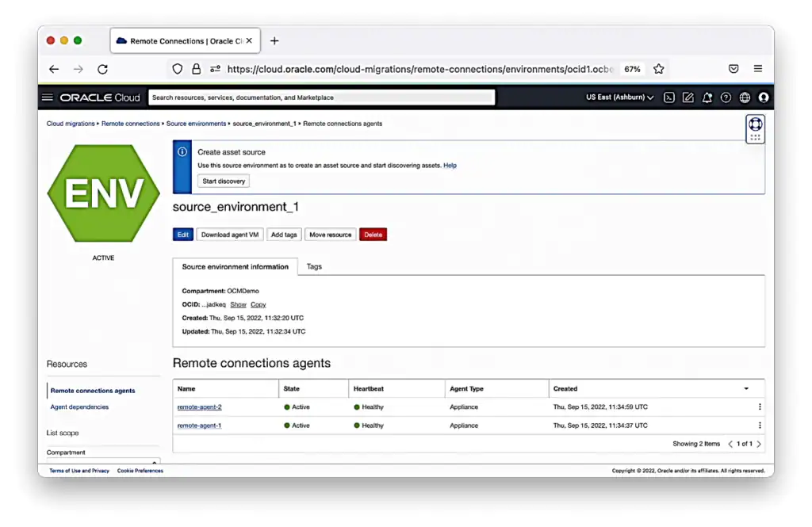Go back with browser back arrow
This screenshot has height=527, width=812.
[x=54, y=69]
